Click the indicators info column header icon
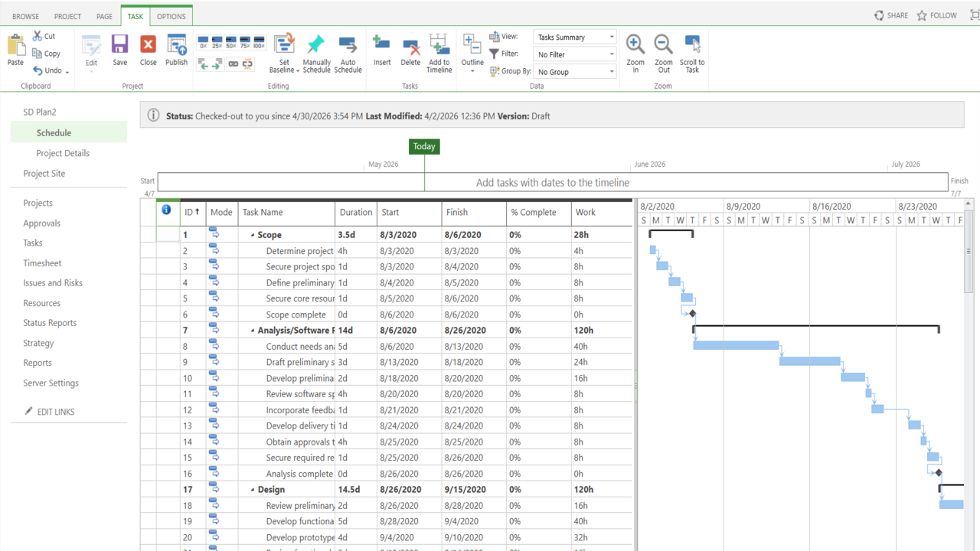 (166, 210)
